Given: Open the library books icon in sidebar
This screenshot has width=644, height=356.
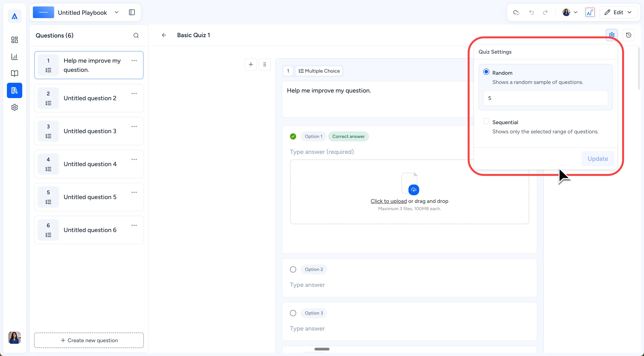Looking at the screenshot, I should point(15,90).
